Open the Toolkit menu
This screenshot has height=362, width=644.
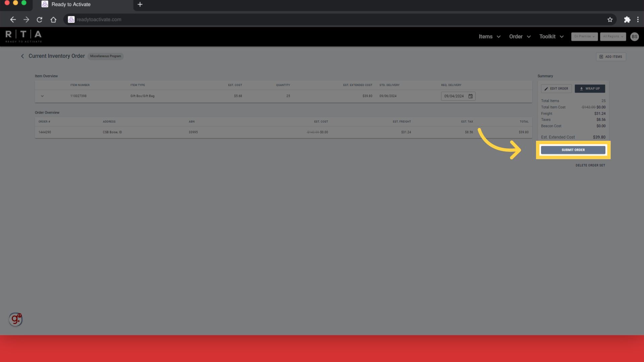[551, 37]
